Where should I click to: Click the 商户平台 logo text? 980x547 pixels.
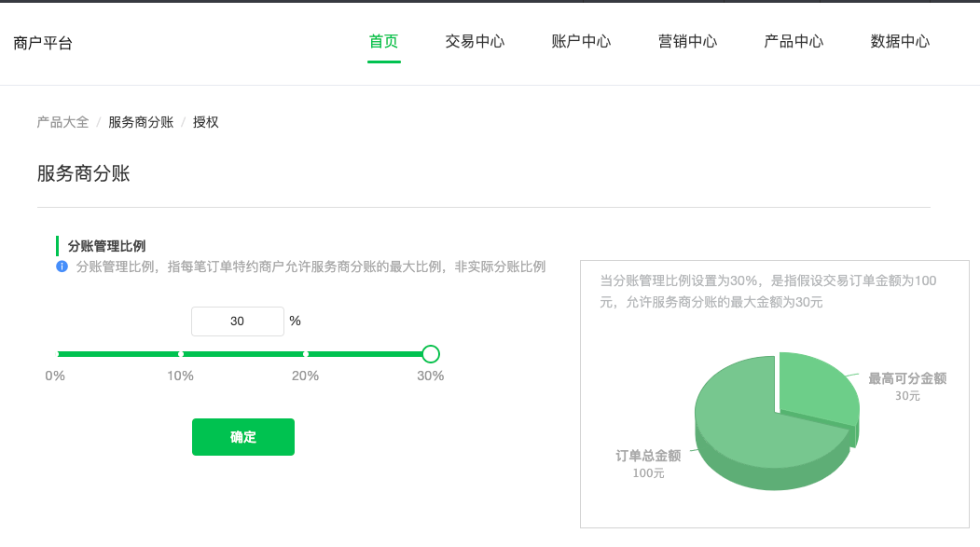pos(43,43)
